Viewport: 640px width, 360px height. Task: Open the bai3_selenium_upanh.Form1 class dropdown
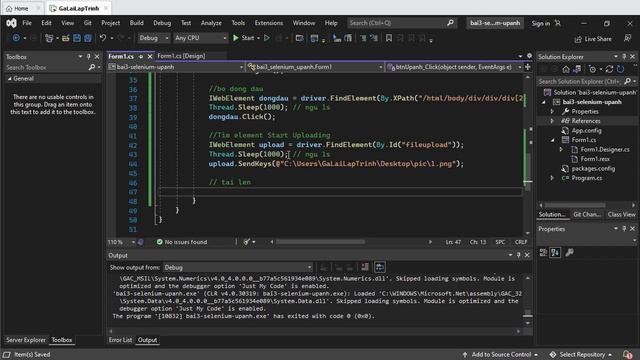[x=315, y=67]
